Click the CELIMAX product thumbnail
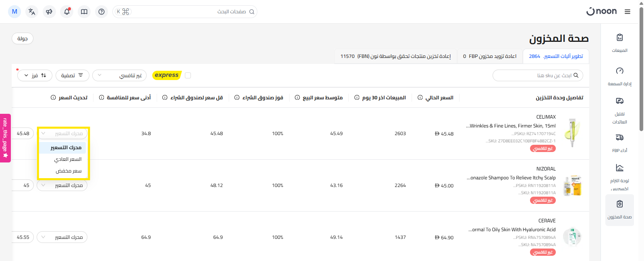The width and height of the screenshot is (644, 261). pos(572,133)
